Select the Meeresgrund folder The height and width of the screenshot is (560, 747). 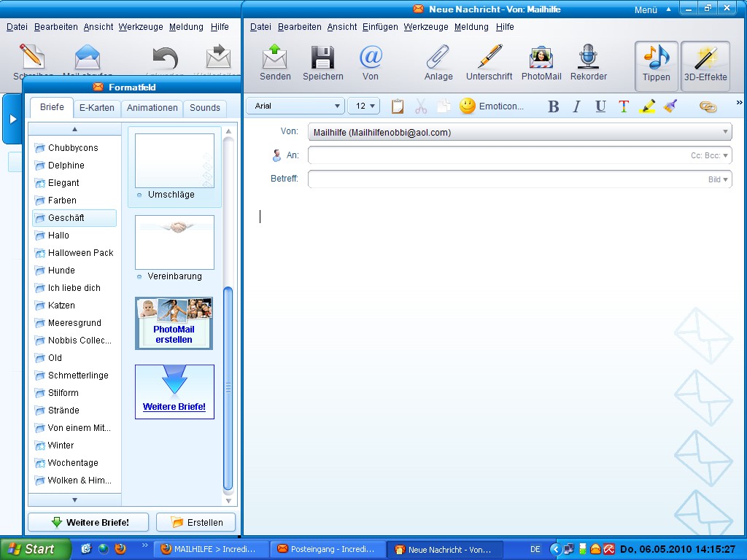click(x=74, y=323)
